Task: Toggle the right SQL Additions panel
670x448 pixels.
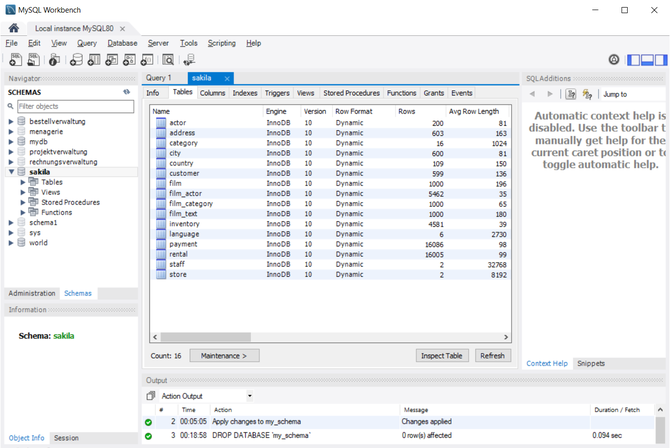Action: [x=661, y=60]
